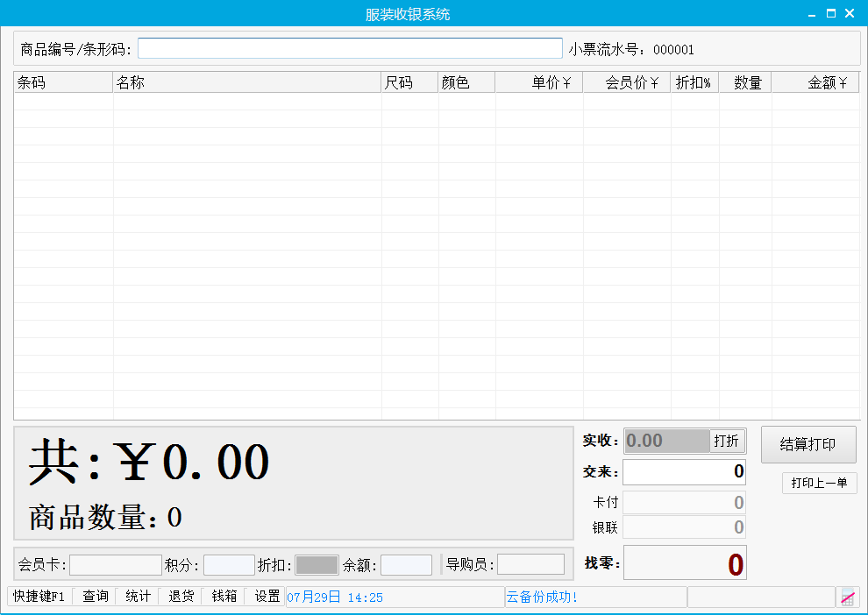Click the 数量 quantity column header

(x=746, y=83)
